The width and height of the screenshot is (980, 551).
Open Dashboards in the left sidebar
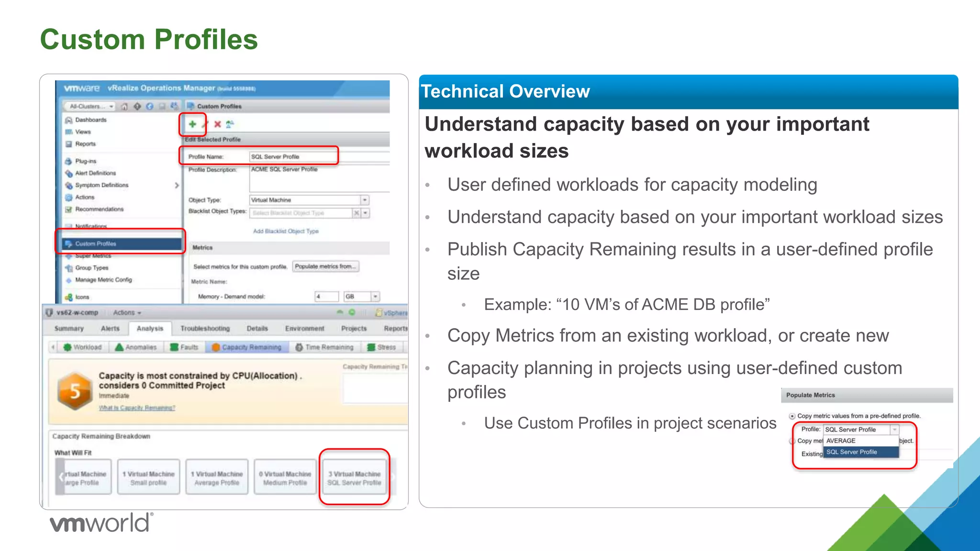pyautogui.click(x=86, y=120)
